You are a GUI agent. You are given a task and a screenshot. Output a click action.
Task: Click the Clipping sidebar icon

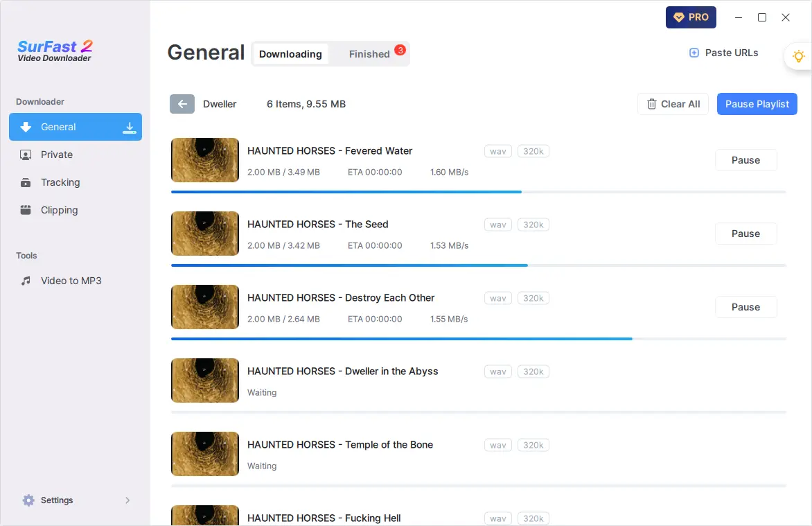pos(26,210)
